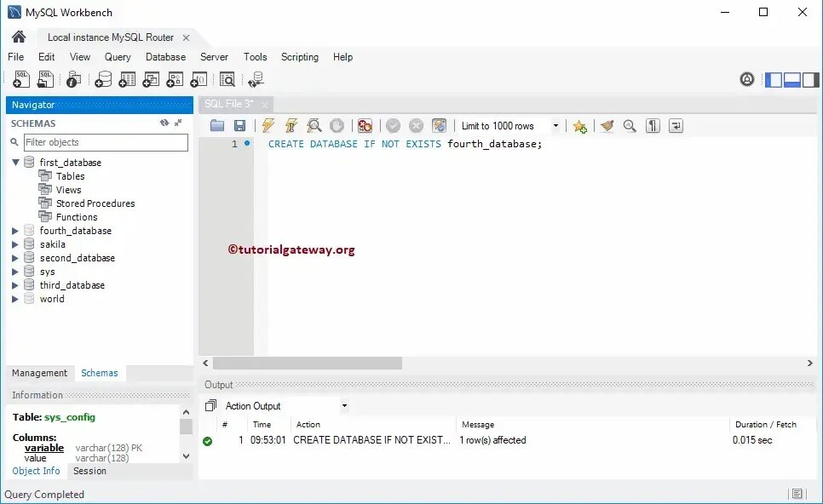
Task: Create a new table icon
Action: point(127,79)
